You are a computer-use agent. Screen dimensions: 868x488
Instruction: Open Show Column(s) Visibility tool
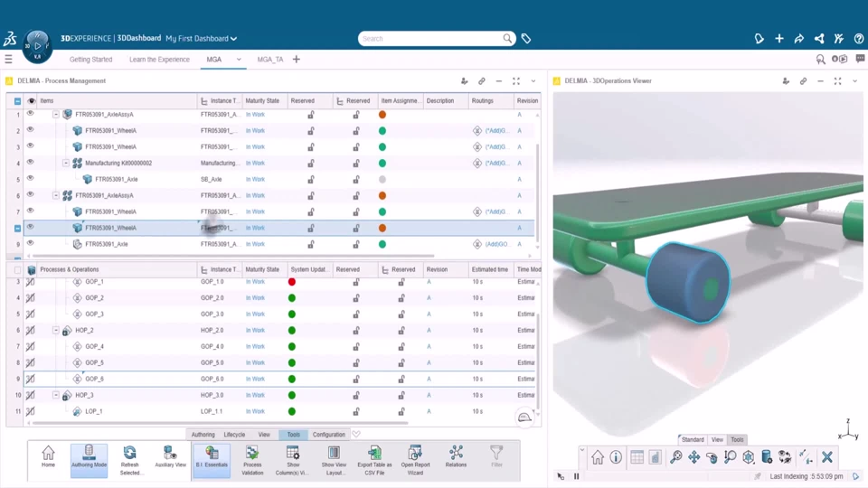click(293, 460)
